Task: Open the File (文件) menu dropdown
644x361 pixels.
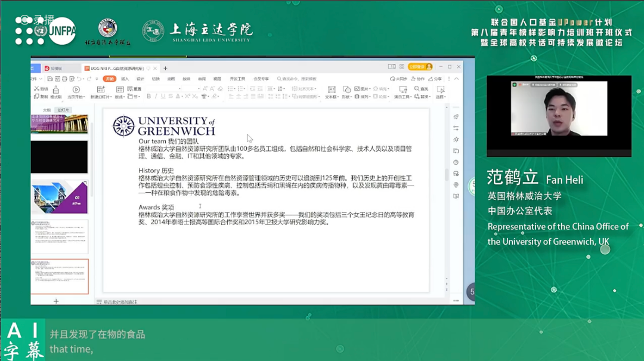Action: pos(36,79)
